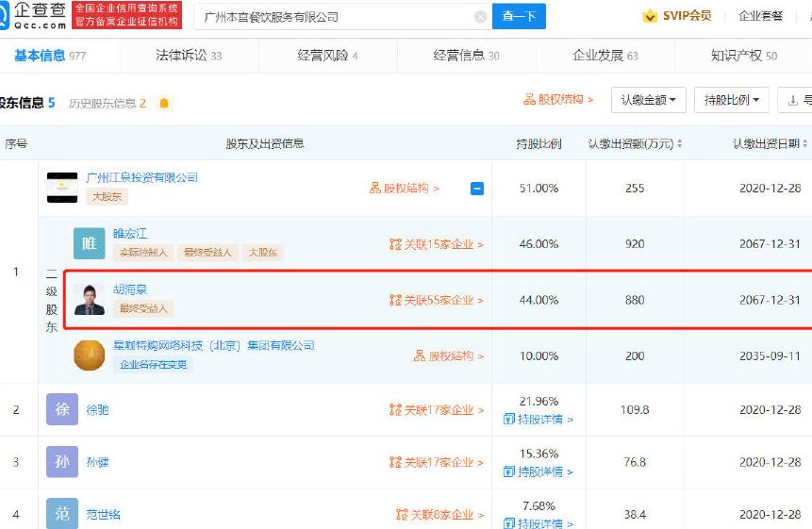
Task: Switch to 经营信息 tab
Action: pos(466,56)
